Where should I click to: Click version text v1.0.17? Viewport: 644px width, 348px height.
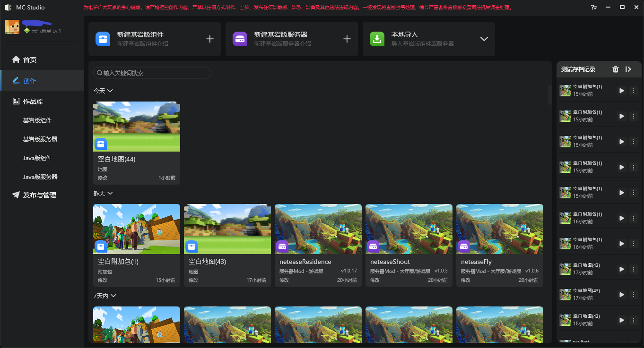pos(349,271)
